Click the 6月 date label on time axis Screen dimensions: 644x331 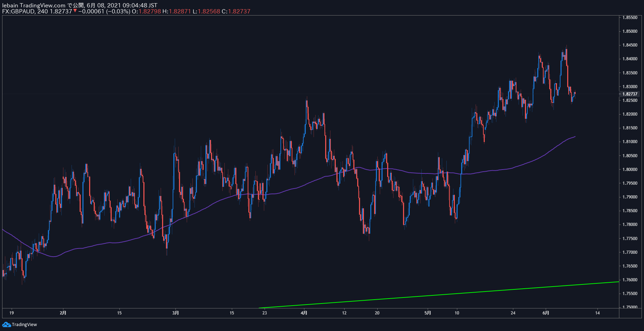pos(546,313)
